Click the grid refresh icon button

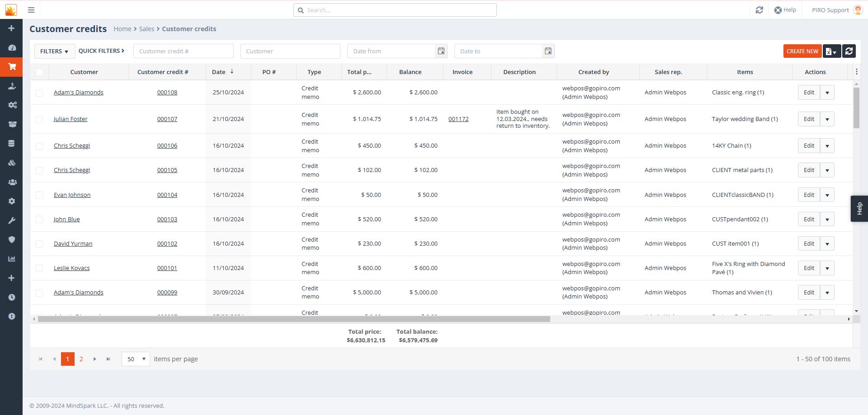click(849, 51)
